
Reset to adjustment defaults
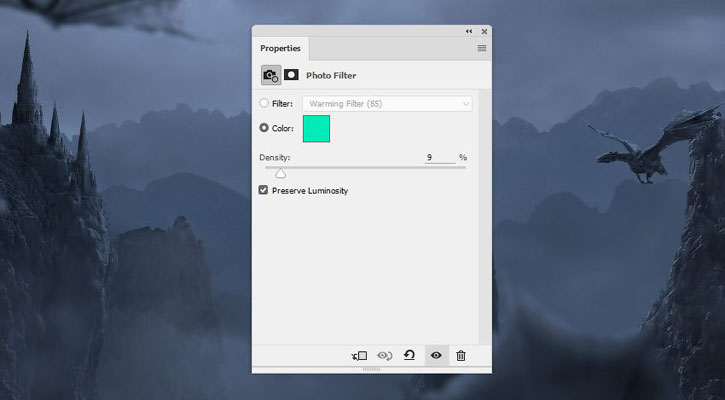coord(410,355)
